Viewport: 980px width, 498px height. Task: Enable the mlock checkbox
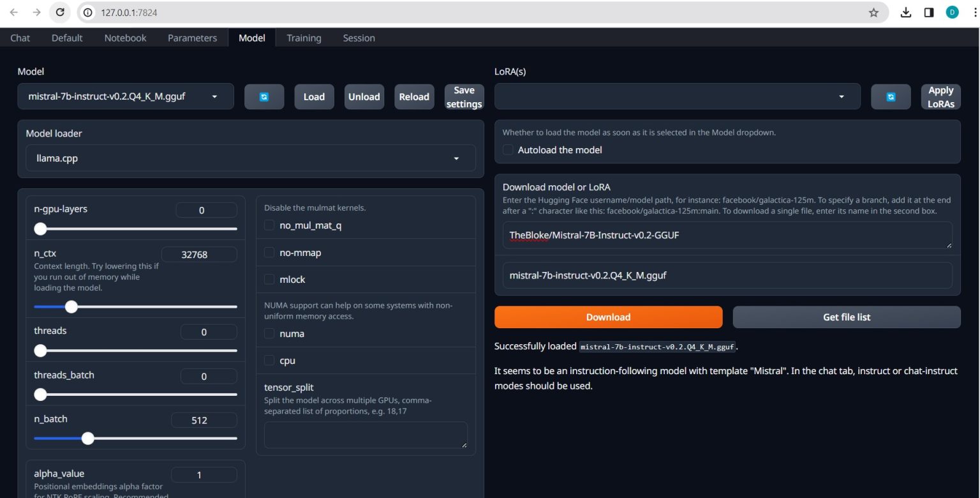click(x=269, y=279)
